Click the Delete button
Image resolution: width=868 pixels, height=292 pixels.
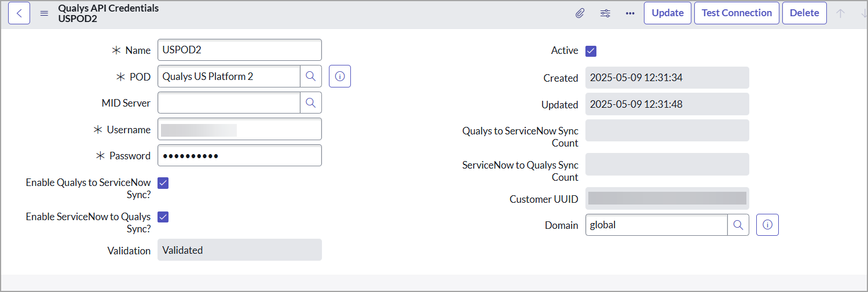pyautogui.click(x=804, y=13)
